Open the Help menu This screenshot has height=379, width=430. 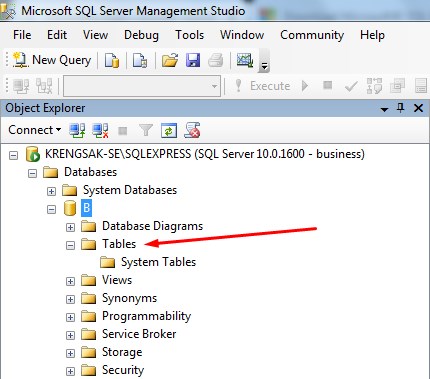(x=372, y=35)
